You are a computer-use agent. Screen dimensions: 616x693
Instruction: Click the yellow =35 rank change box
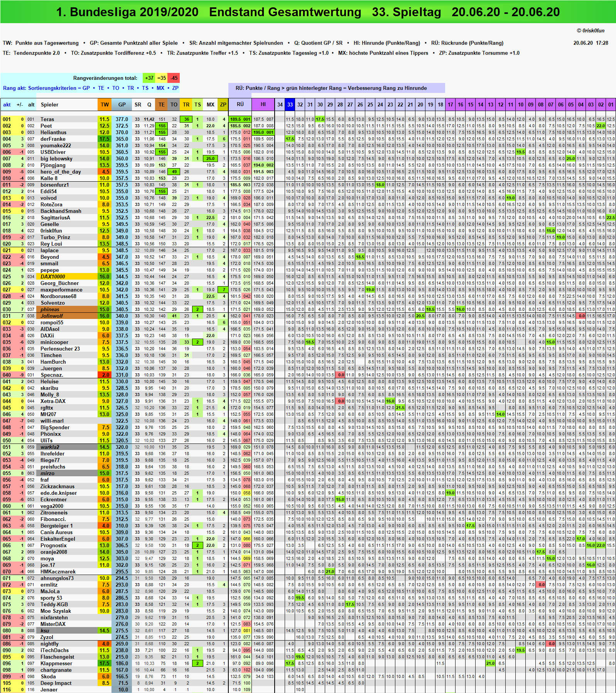click(161, 78)
